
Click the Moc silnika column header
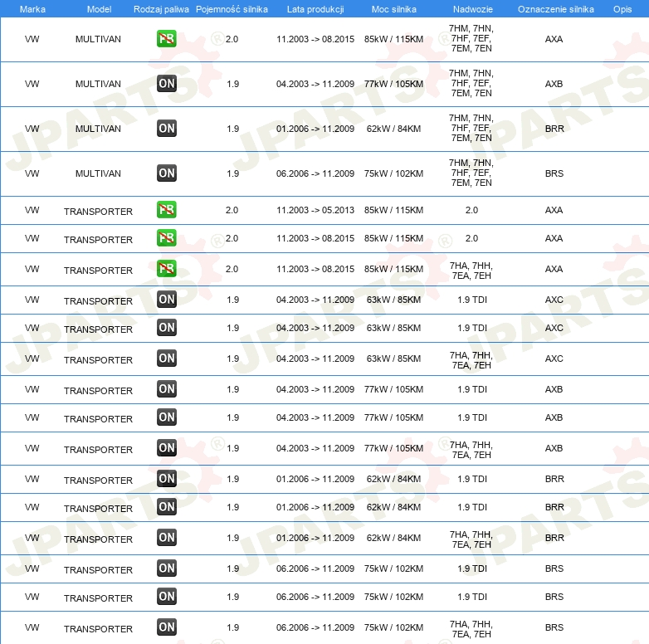393,8
